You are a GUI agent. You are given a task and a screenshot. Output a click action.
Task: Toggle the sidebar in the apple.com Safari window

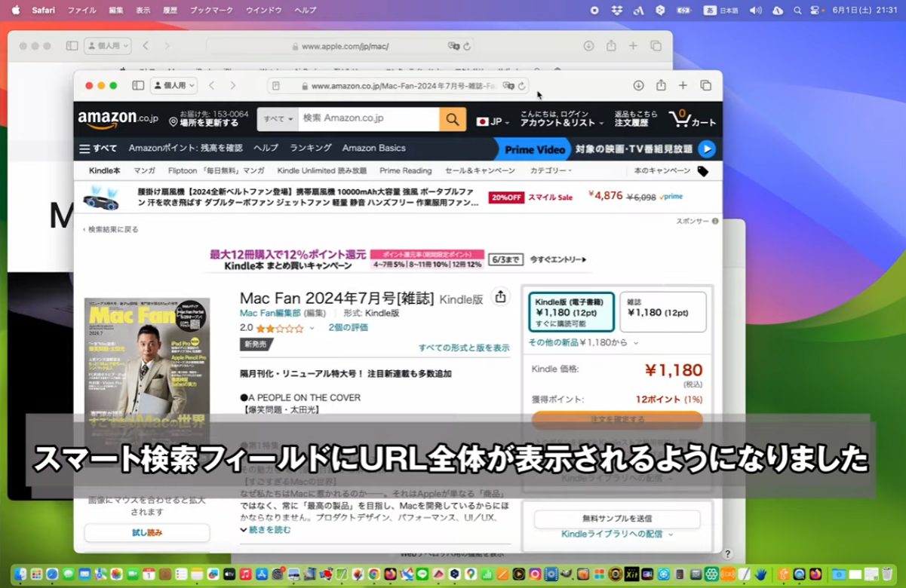click(x=72, y=46)
